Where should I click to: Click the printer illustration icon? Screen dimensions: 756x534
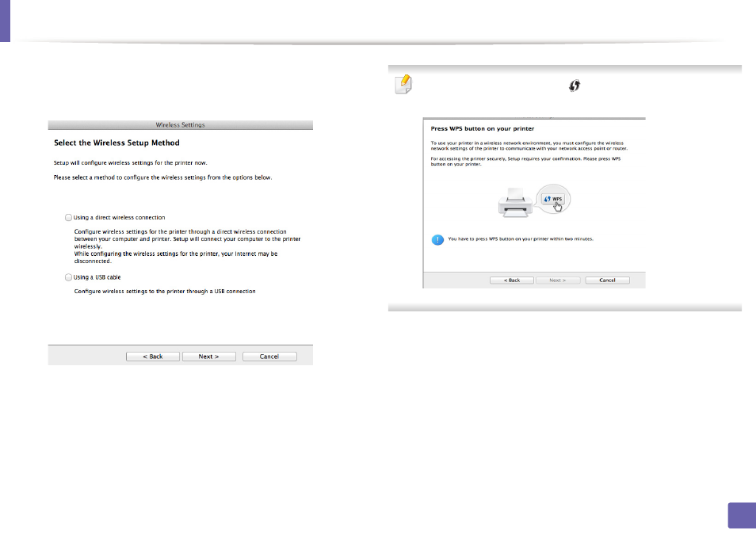(515, 202)
